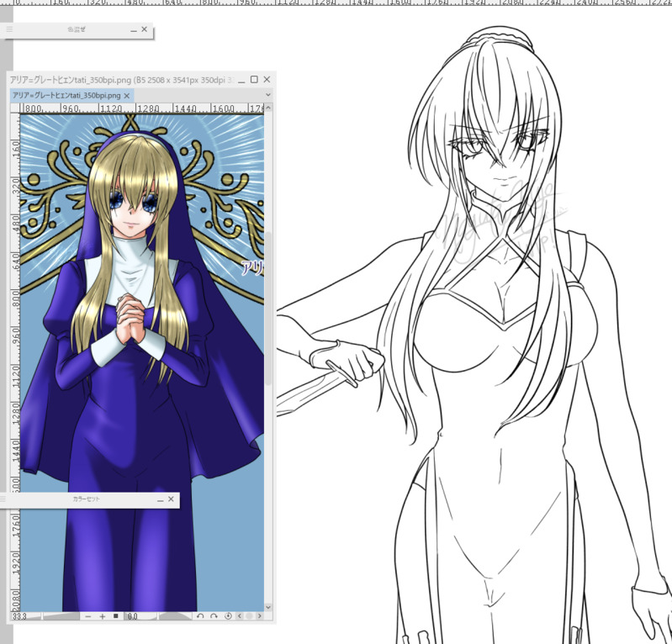Rotate canvas left with the counterclockwise arrow
The height and width of the screenshot is (644, 672).
199,616
